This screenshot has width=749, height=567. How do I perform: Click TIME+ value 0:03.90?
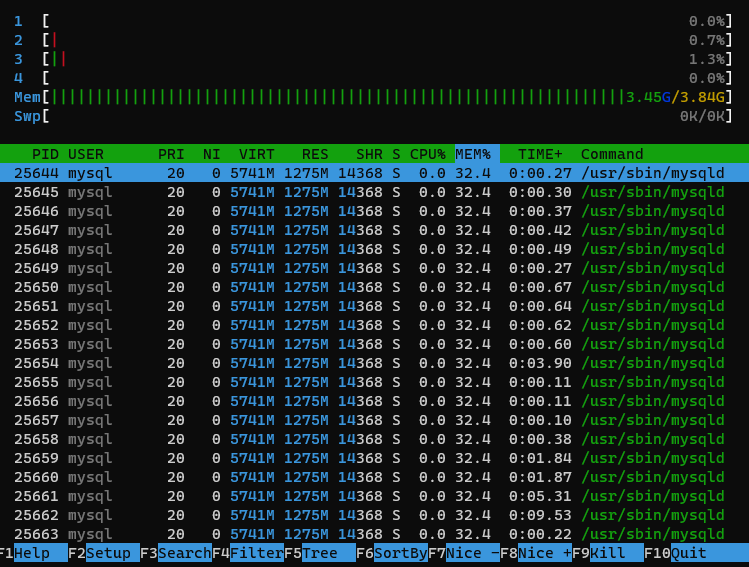pos(540,363)
